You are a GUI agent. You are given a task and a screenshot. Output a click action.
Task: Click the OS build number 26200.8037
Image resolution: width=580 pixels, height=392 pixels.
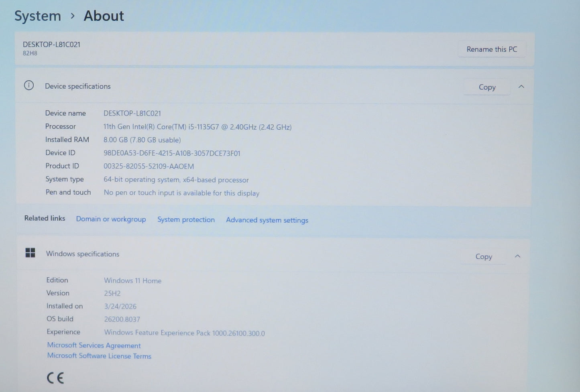[122, 319]
